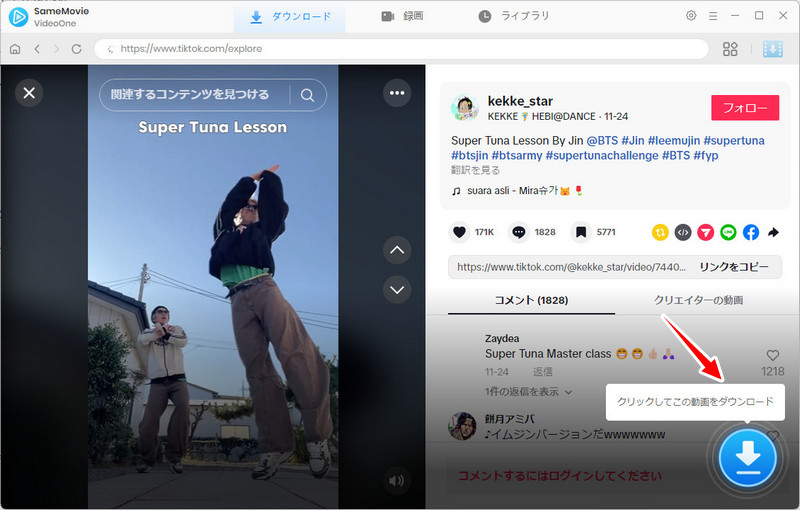
Task: Switch to the 録画 tab
Action: (402, 17)
